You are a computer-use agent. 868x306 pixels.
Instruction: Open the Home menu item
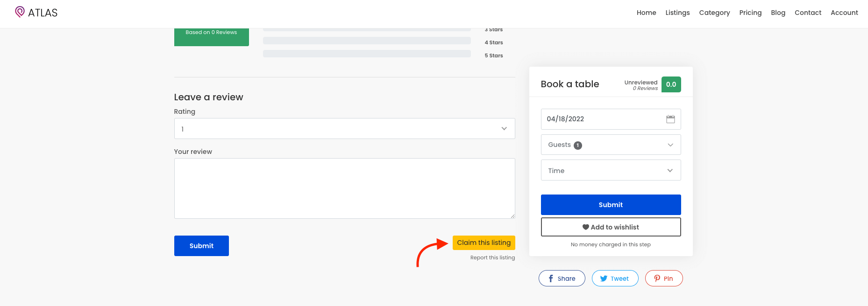(x=646, y=13)
